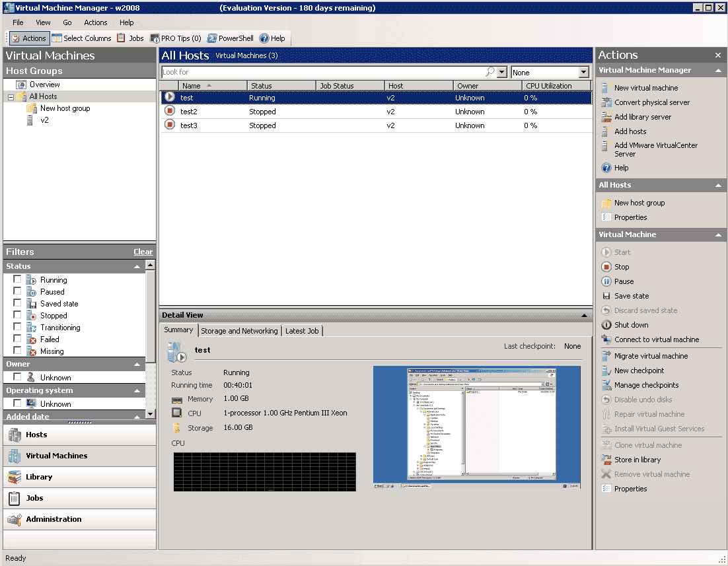Collapse the Virtual Machine actions section
This screenshot has width=728, height=566.
pos(718,235)
